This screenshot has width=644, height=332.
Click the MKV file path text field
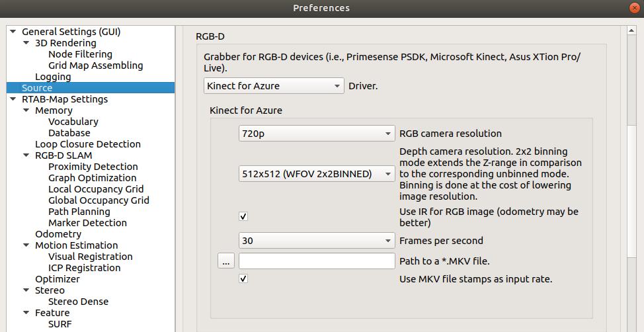coord(317,261)
